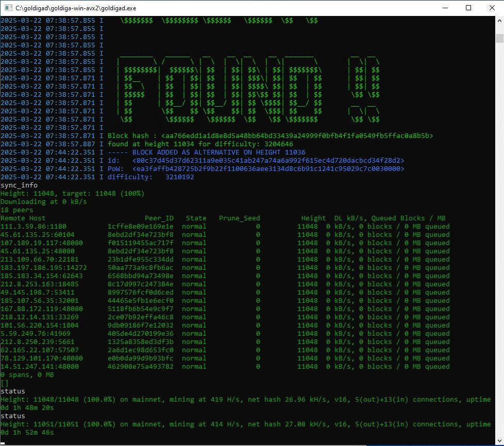Click peer address 49.145.198.7:53411
This screenshot has width=504, height=446.
[38, 293]
